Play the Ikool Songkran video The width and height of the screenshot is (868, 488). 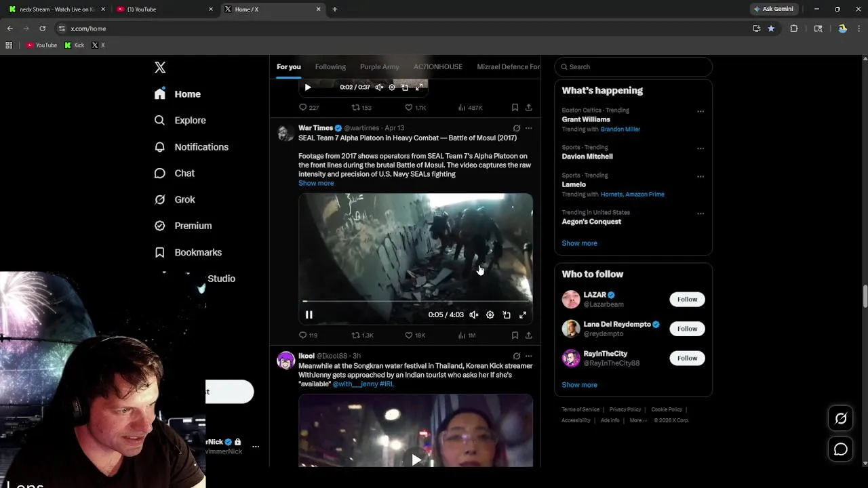coord(416,460)
